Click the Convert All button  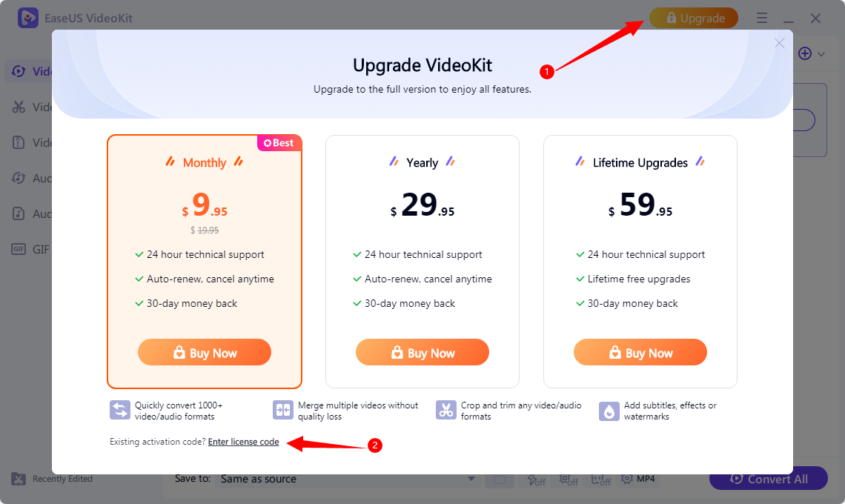[x=769, y=479]
